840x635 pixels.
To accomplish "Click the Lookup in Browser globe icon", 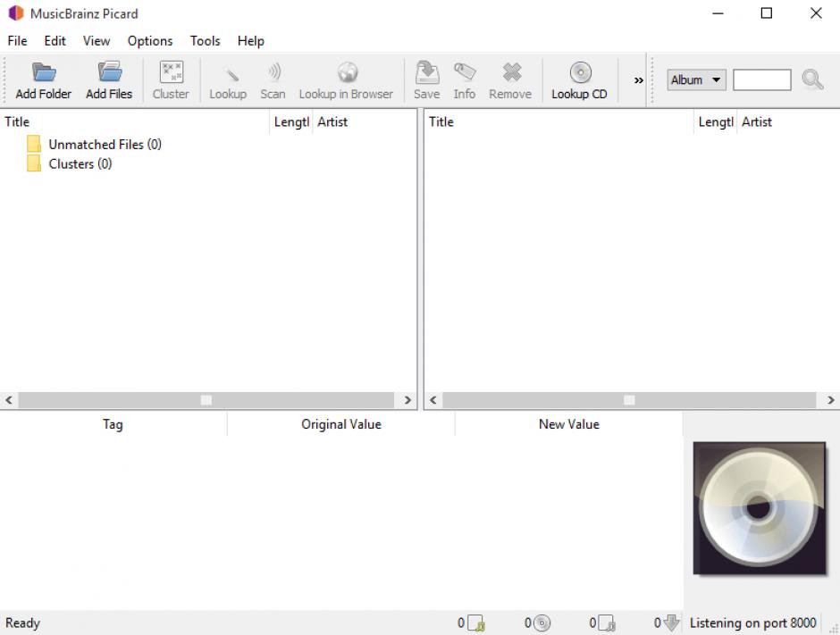I will pyautogui.click(x=347, y=73).
